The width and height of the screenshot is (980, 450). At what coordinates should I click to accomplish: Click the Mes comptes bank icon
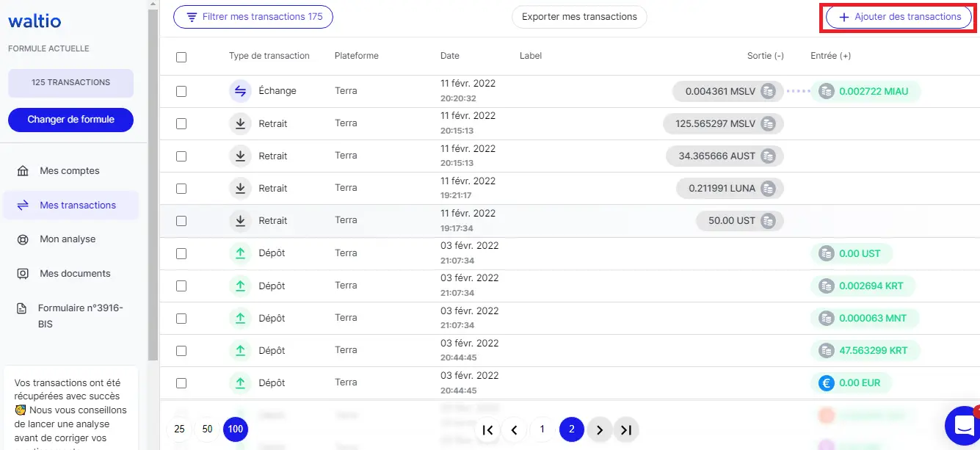23,171
